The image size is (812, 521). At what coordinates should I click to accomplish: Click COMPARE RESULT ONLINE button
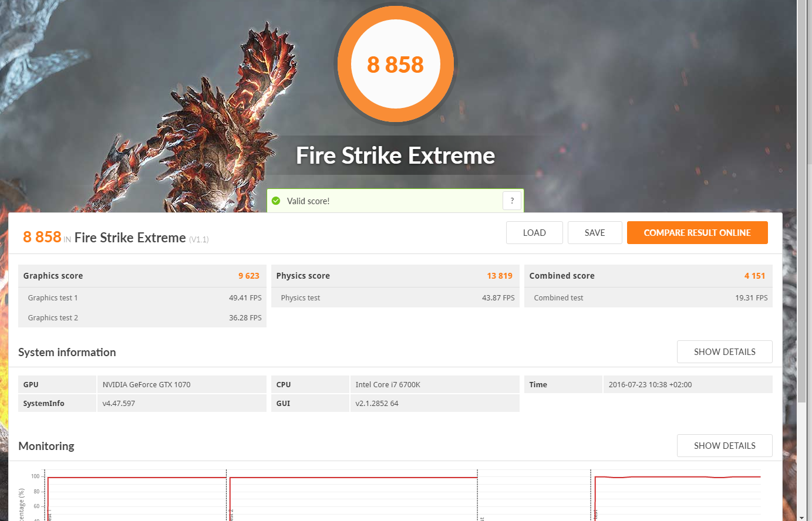pyautogui.click(x=698, y=232)
